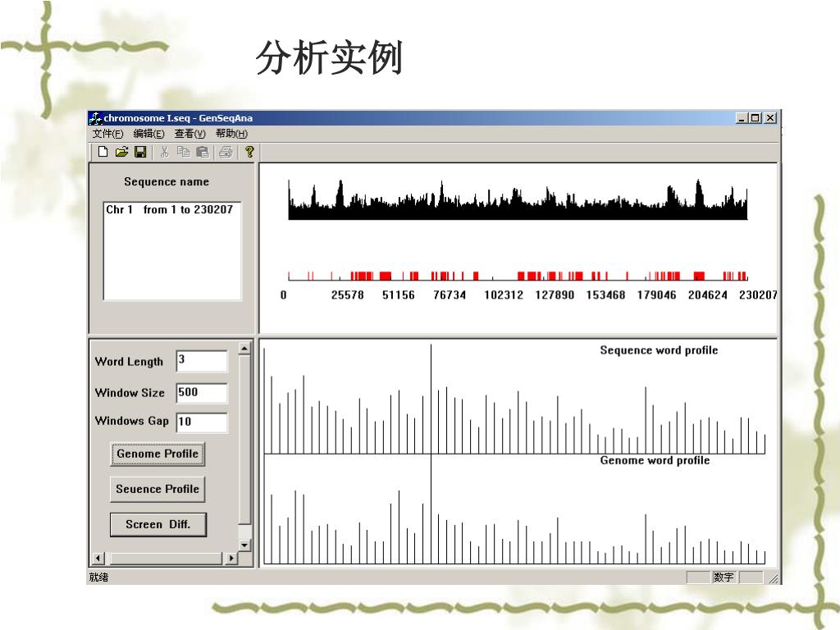The height and width of the screenshot is (630, 840).
Task: Click the window resize grip corner
Action: pos(774,578)
